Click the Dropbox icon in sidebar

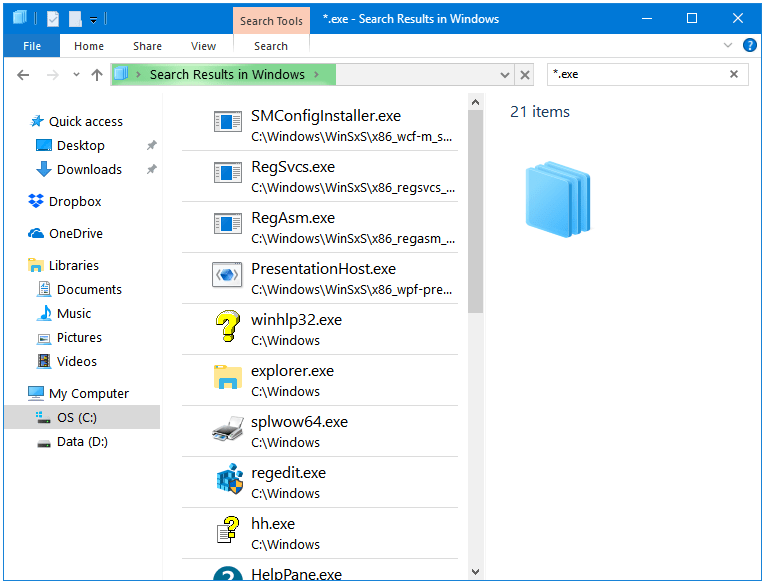click(x=36, y=201)
